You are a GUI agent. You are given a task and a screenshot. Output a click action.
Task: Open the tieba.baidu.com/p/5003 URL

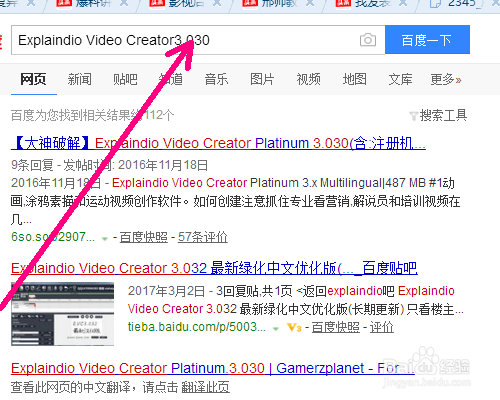click(197, 327)
